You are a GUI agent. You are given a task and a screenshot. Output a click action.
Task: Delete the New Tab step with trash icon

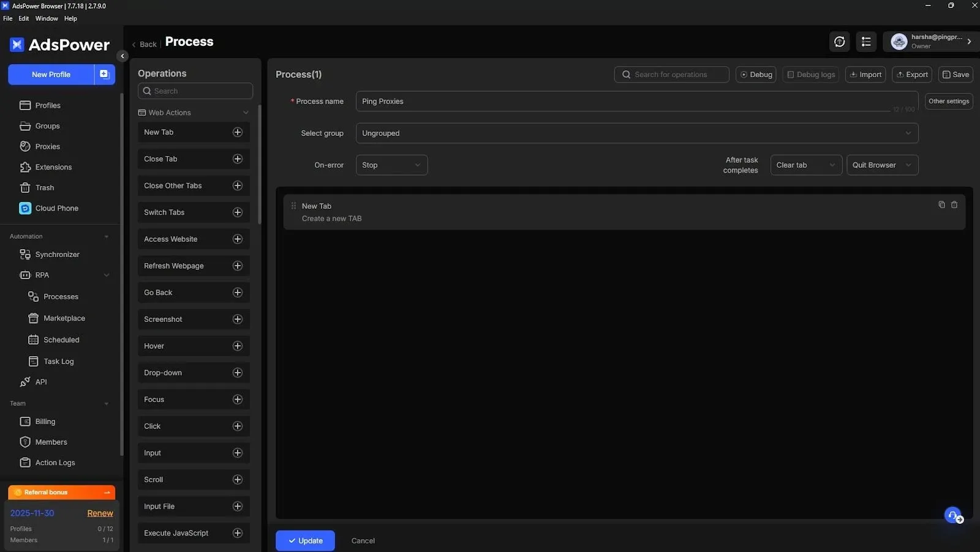pyautogui.click(x=954, y=205)
